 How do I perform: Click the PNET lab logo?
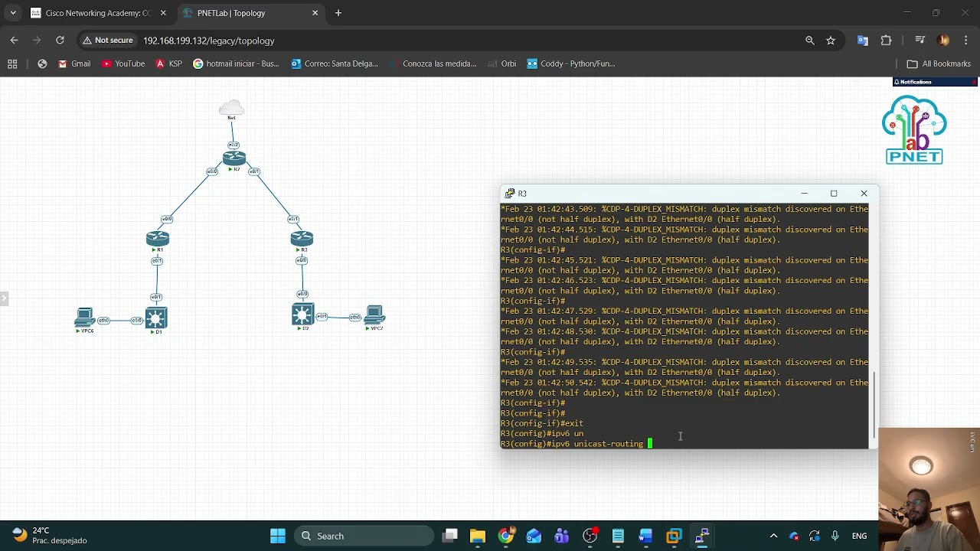click(x=914, y=129)
